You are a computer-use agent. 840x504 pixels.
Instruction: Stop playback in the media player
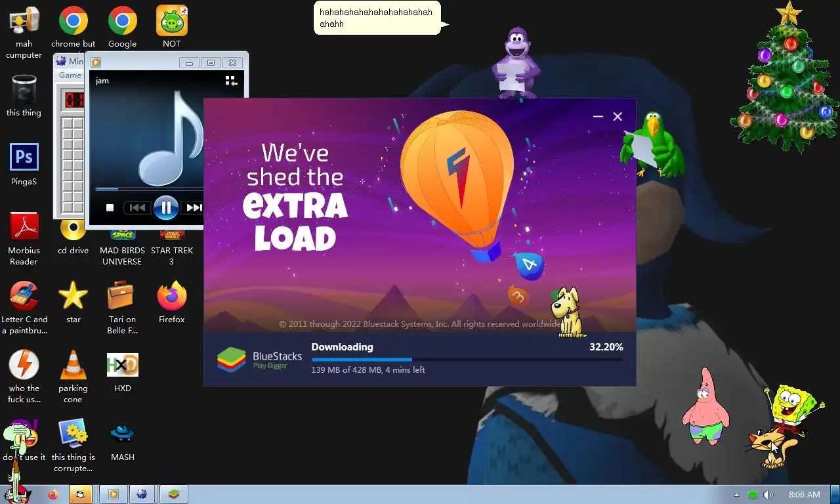[x=110, y=207]
